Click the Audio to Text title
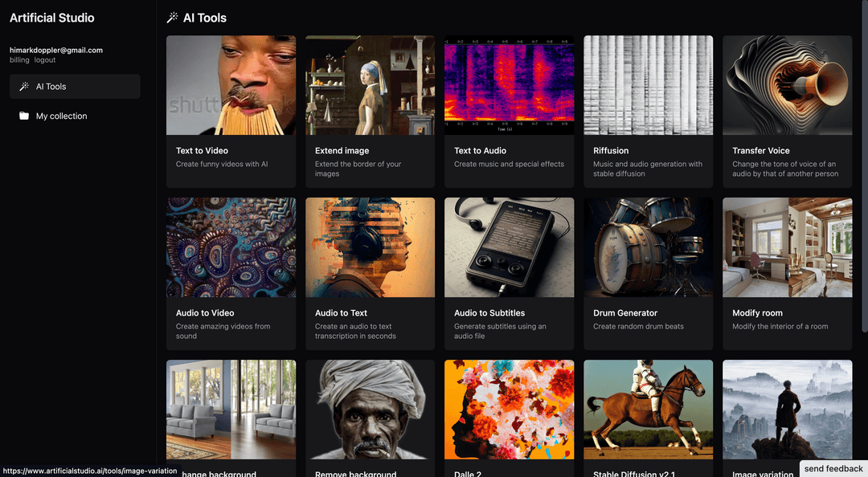The width and height of the screenshot is (868, 477). click(x=341, y=313)
